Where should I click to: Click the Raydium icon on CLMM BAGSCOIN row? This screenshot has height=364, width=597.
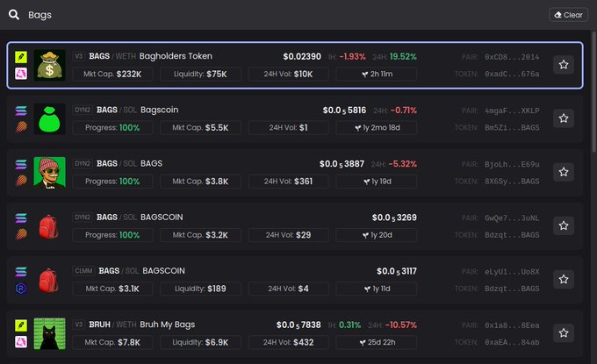coord(21,289)
